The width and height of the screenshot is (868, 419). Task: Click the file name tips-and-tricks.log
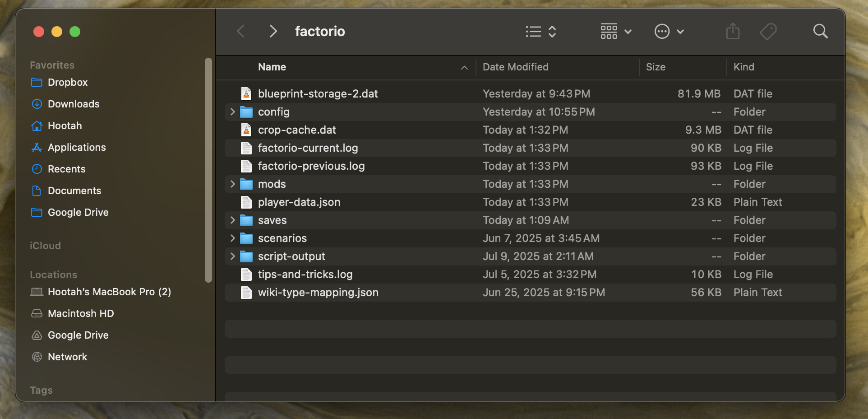[x=305, y=274]
